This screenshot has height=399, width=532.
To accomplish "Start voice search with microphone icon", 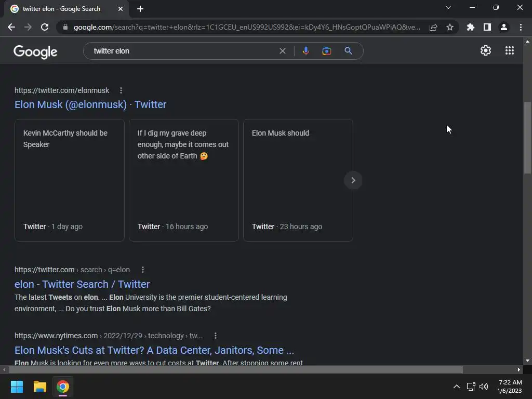I will (305, 51).
